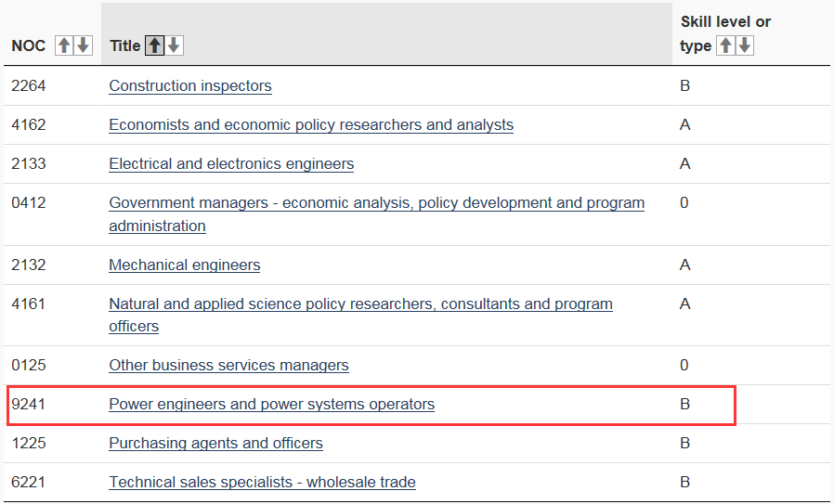Click the Title column header
Image resolution: width=834 pixels, height=504 pixels.
click(125, 45)
